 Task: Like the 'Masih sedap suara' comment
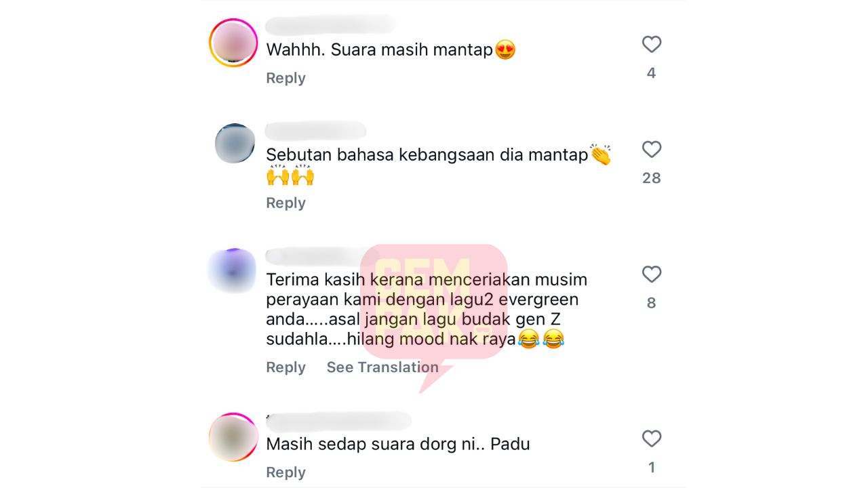point(651,439)
